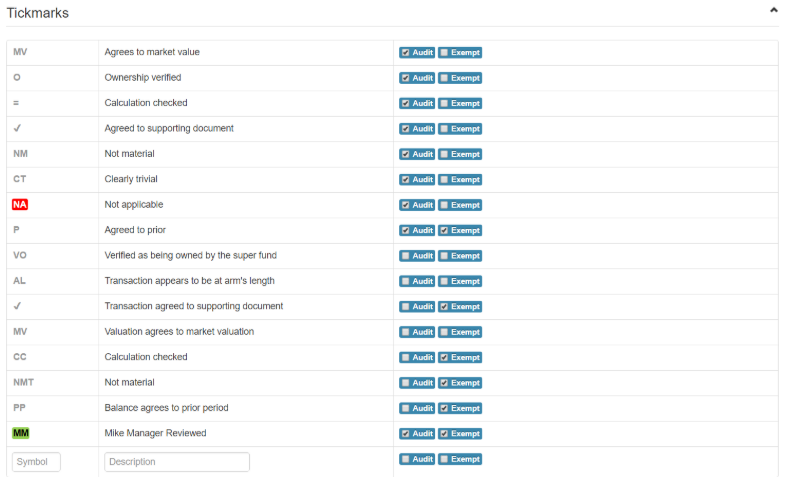Collapse the Tickmarks panel chevron

(773, 10)
